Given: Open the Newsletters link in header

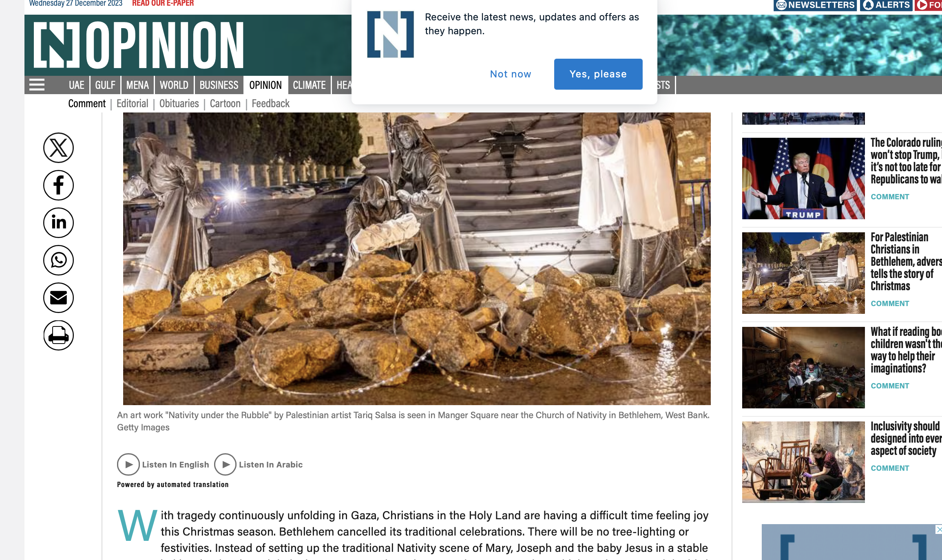Looking at the screenshot, I should click(x=815, y=5).
